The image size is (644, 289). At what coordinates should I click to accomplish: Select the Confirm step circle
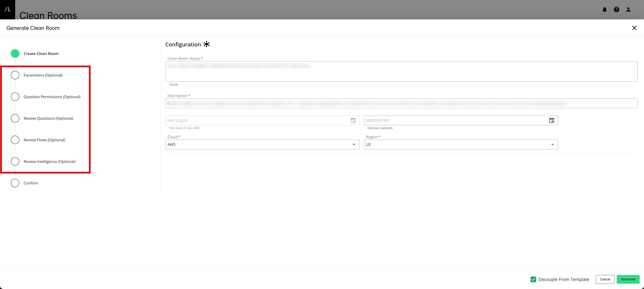pyautogui.click(x=15, y=183)
